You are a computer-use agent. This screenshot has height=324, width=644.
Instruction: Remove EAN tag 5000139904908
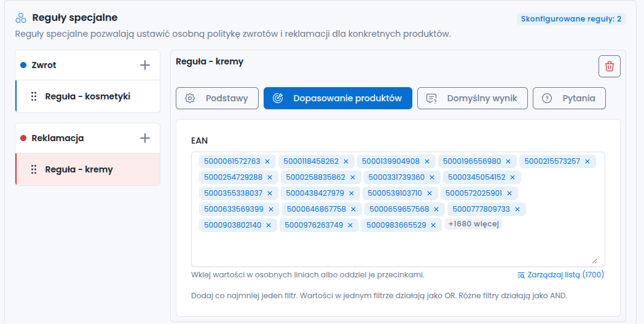(x=426, y=161)
